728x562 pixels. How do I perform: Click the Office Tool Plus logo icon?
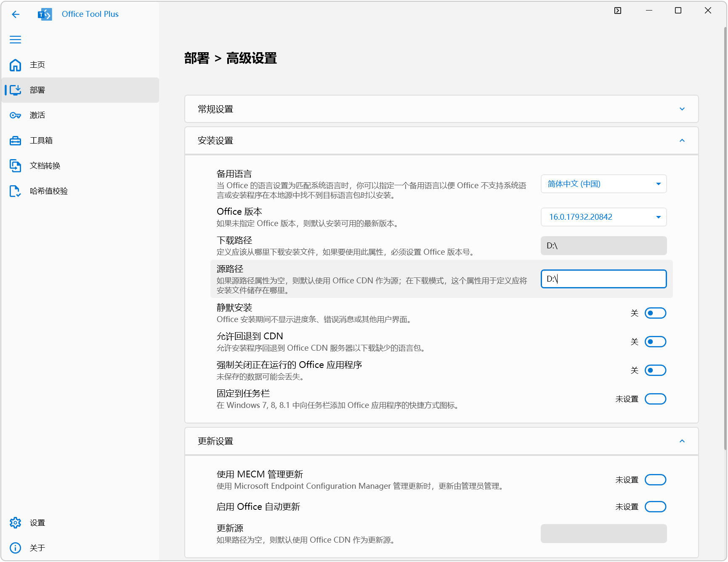coord(45,14)
